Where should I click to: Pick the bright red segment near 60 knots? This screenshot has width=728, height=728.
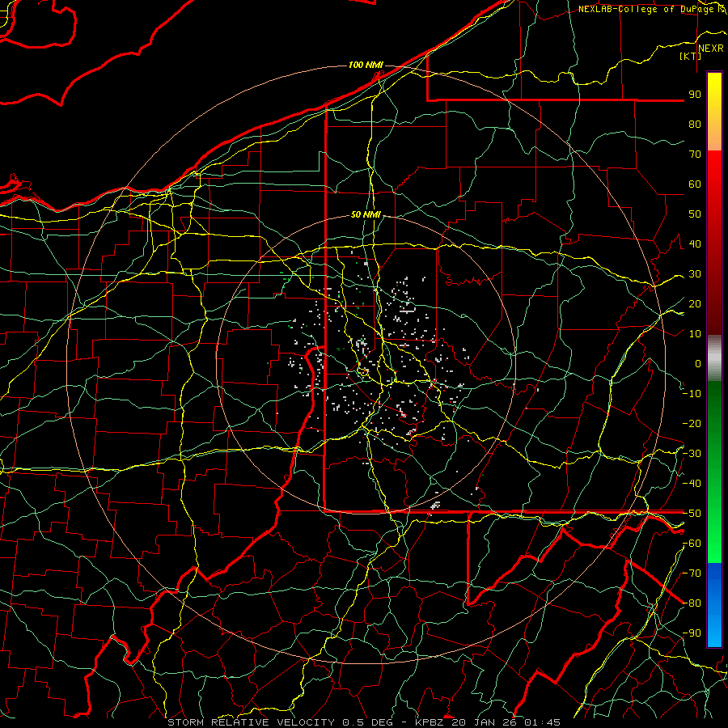714,181
